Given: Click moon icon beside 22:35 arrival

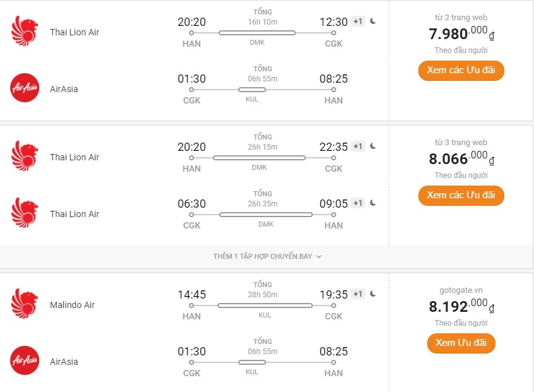Looking at the screenshot, I should pos(373,146).
